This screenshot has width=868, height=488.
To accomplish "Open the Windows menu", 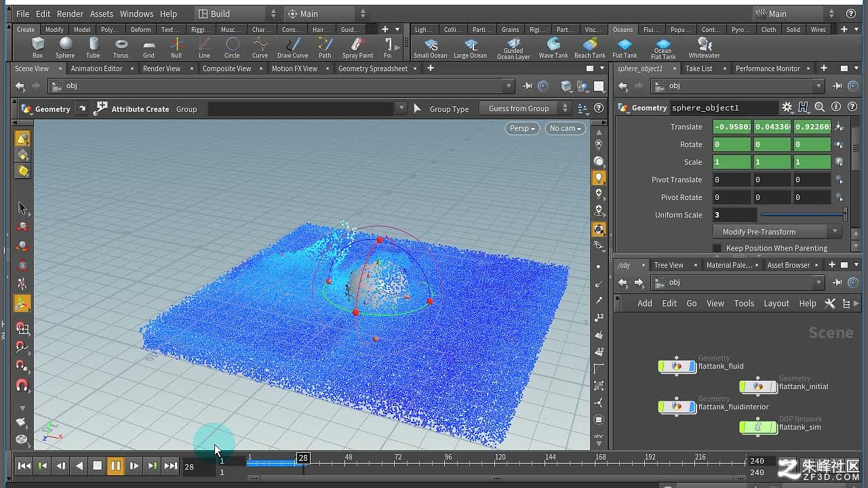I will (136, 14).
